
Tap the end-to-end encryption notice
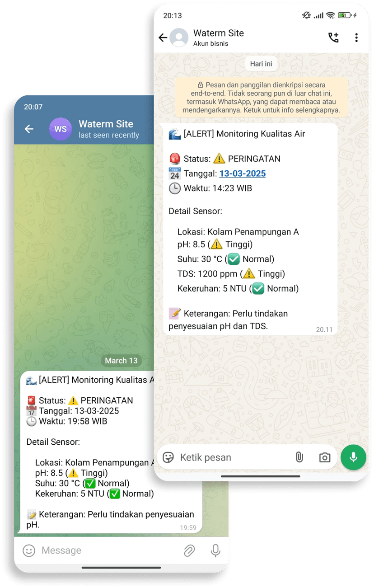261,98
